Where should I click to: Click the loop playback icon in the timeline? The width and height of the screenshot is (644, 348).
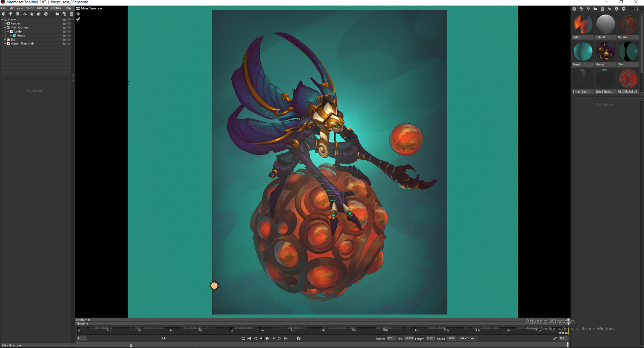coord(243,338)
